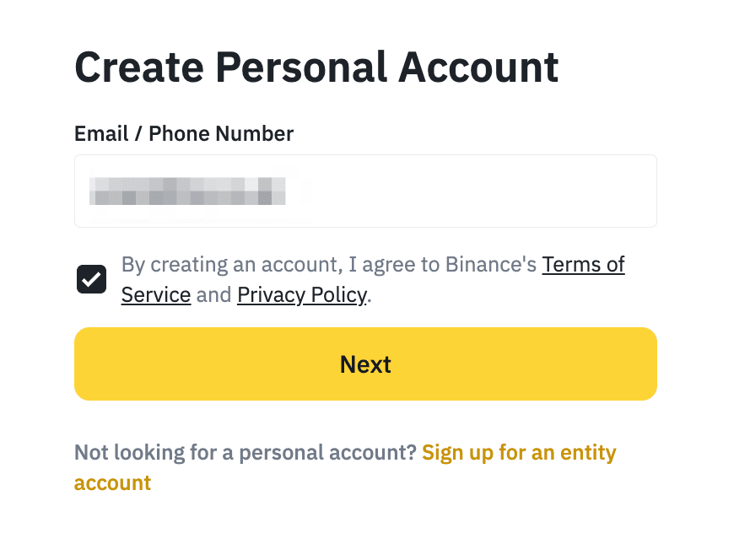The height and width of the screenshot is (560, 734).
Task: Submit the form with the Next button
Action: click(x=365, y=363)
